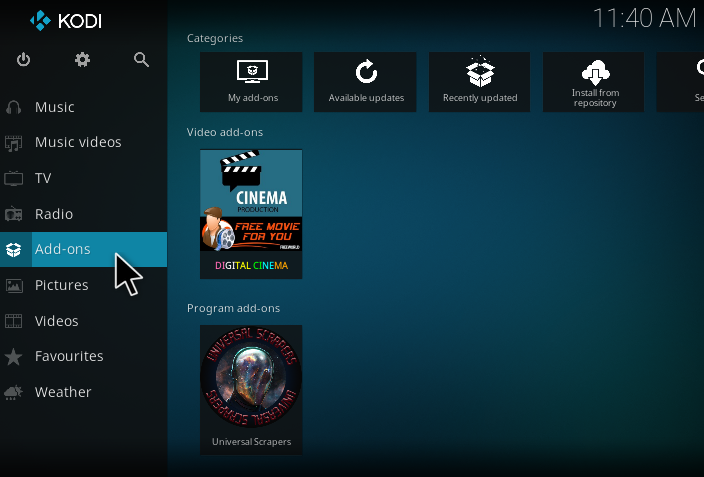Go to the TV section
The image size is (704, 477).
tap(84, 178)
